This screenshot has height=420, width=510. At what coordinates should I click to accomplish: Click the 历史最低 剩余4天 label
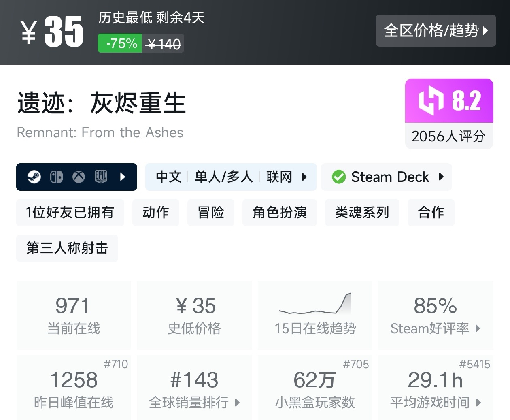pos(151,18)
